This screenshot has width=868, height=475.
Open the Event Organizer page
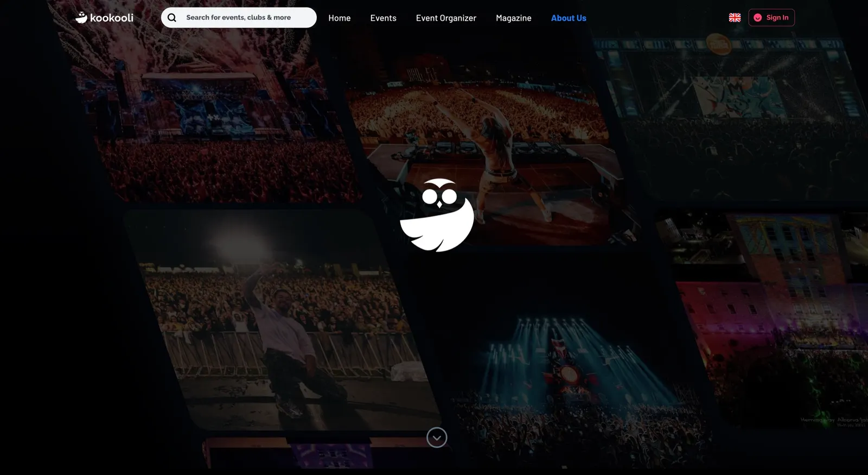[446, 18]
